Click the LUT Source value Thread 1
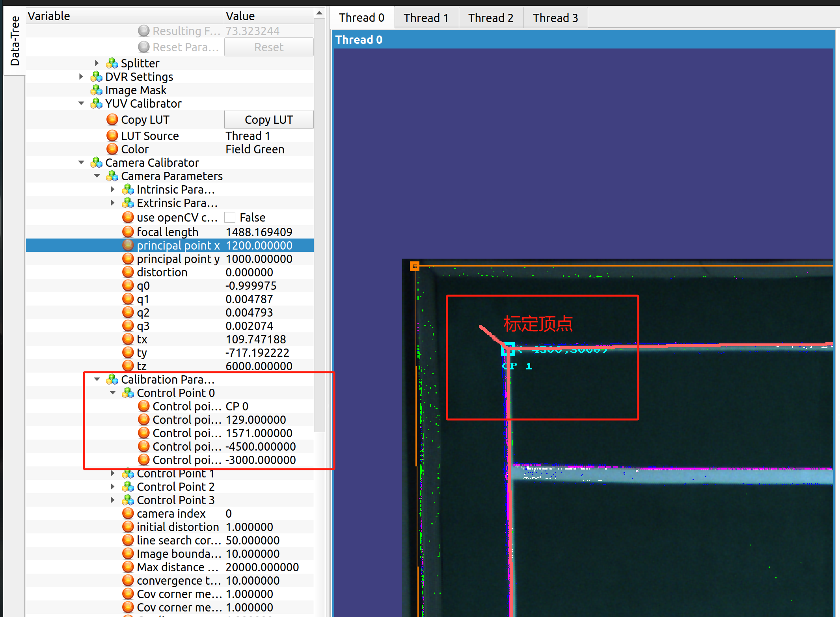 coord(248,136)
